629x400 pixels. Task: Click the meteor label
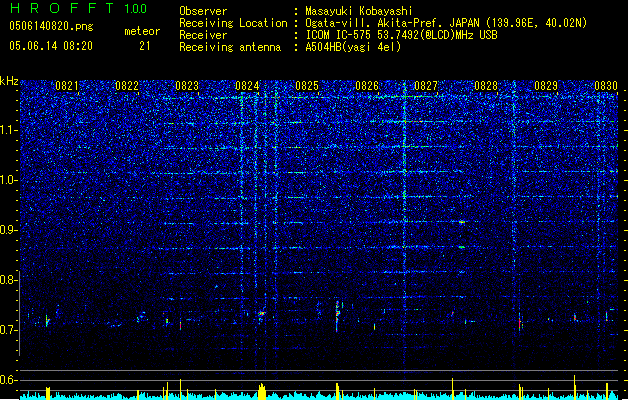pyautogui.click(x=142, y=31)
